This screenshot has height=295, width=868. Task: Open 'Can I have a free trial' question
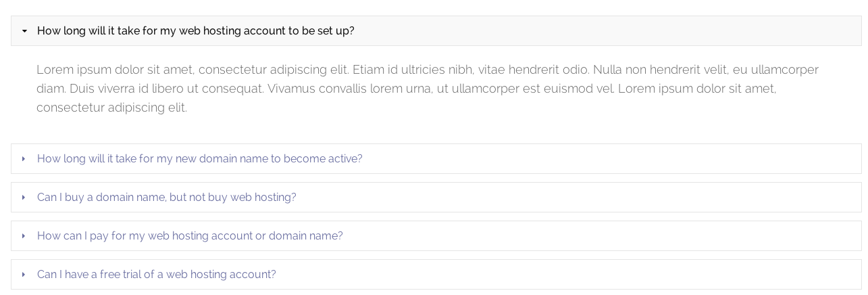pyautogui.click(x=156, y=275)
